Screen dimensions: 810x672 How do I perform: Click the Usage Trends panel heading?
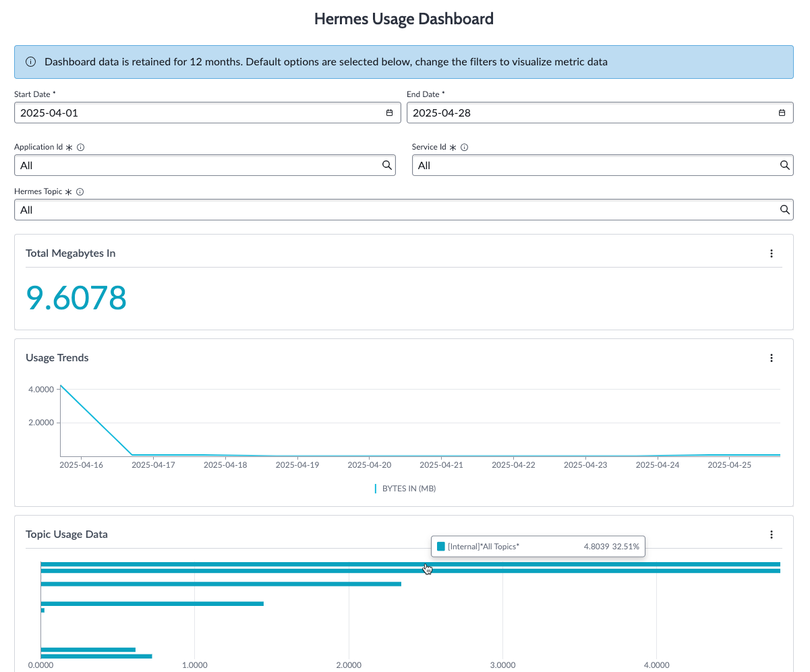[x=57, y=358]
